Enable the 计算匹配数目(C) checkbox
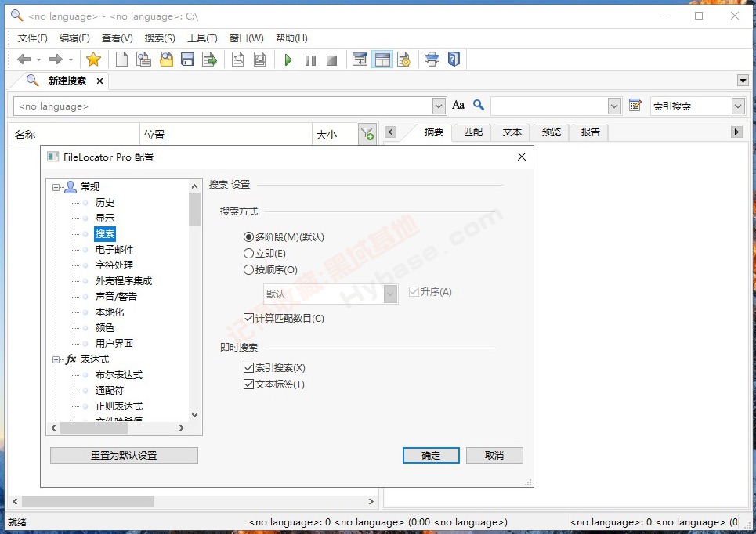Viewport: 756px width, 534px height. [248, 318]
